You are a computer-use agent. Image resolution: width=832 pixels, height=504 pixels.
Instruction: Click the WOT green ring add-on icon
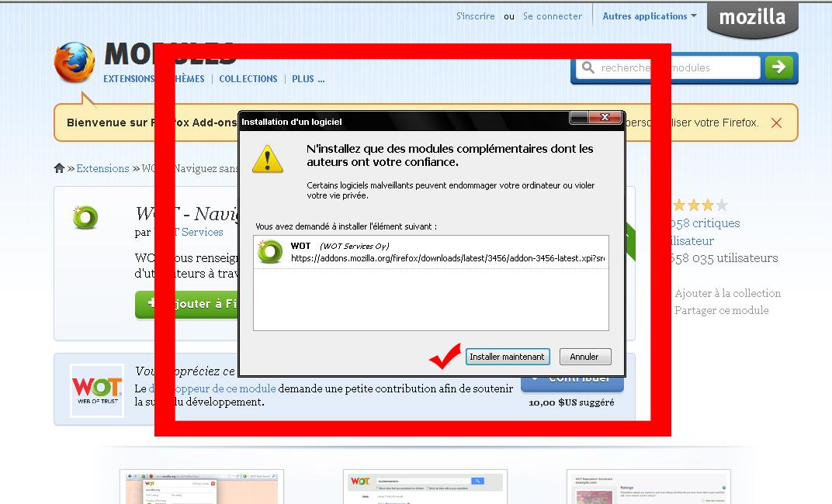pos(85,217)
